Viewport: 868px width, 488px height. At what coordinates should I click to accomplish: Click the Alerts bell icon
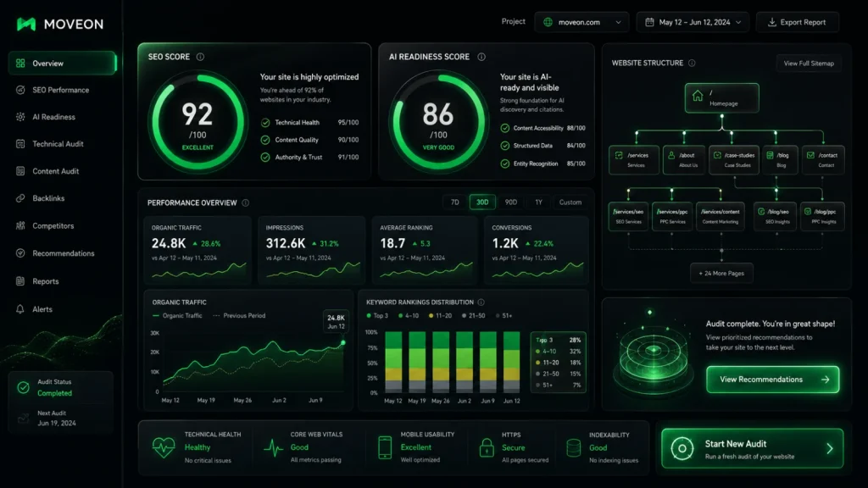pyautogui.click(x=20, y=308)
